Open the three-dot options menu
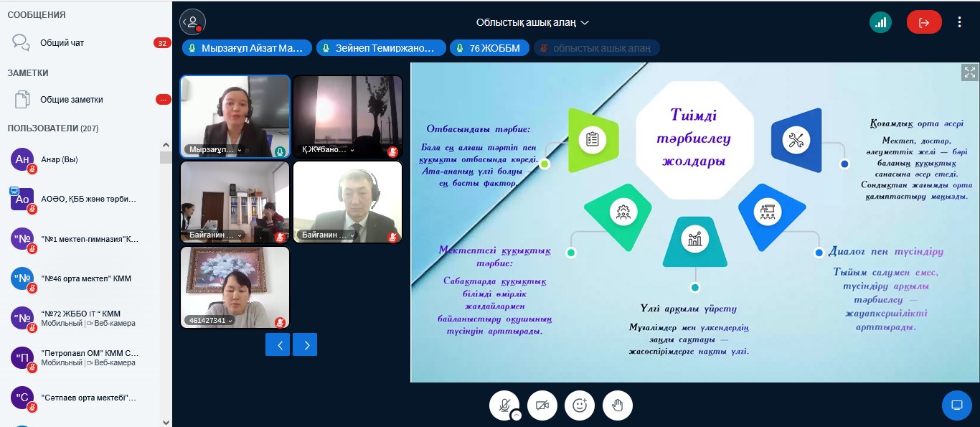This screenshot has height=427, width=980. [x=959, y=22]
